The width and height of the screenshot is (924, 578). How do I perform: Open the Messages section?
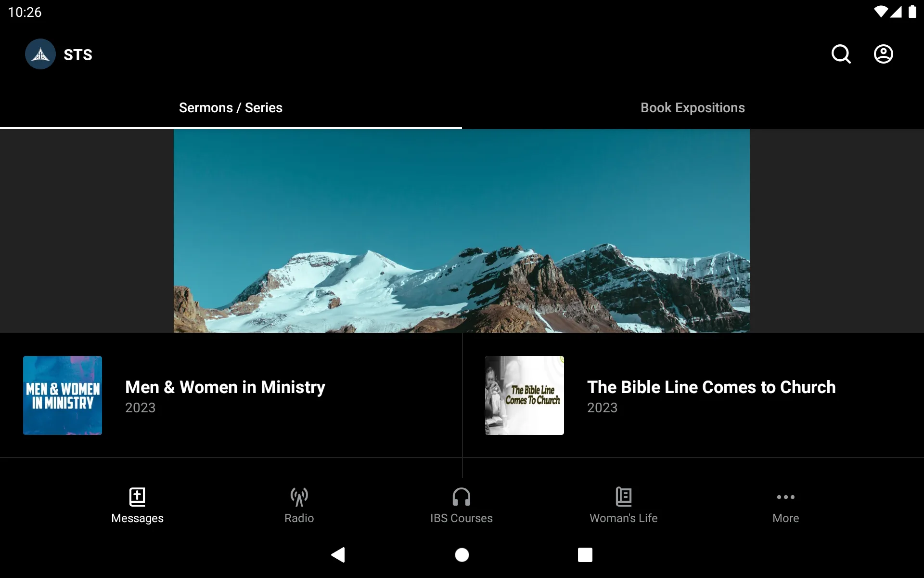click(136, 505)
